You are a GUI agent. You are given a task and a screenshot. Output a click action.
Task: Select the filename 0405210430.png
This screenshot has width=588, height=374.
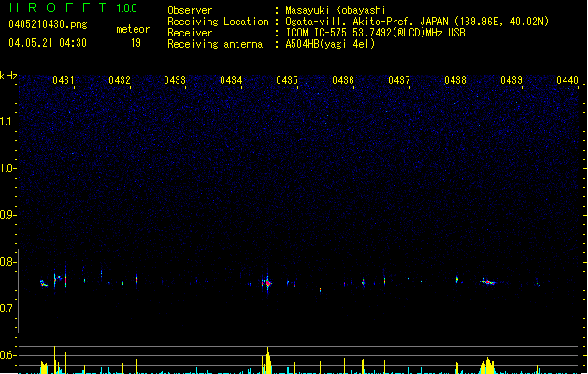pyautogui.click(x=48, y=24)
